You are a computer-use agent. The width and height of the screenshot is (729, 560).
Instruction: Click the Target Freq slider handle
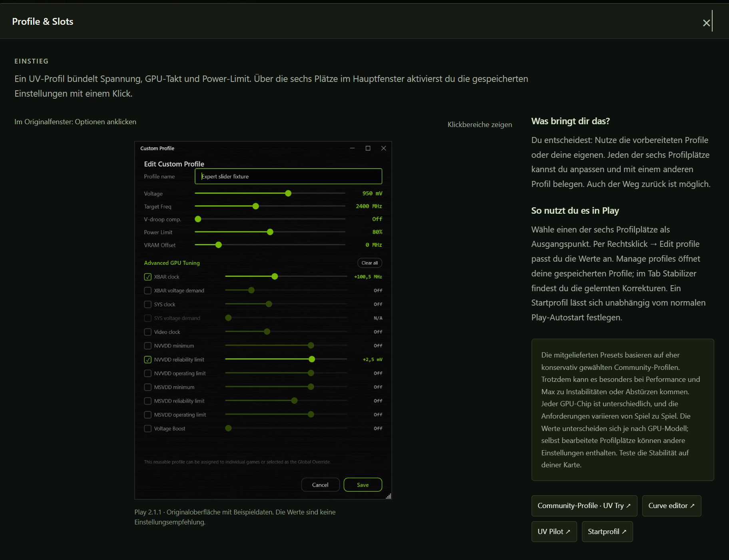256,206
